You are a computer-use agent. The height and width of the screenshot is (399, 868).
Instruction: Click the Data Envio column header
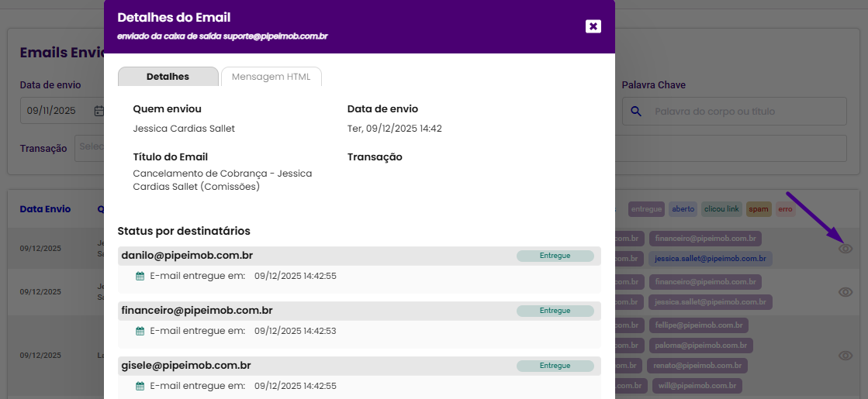45,209
